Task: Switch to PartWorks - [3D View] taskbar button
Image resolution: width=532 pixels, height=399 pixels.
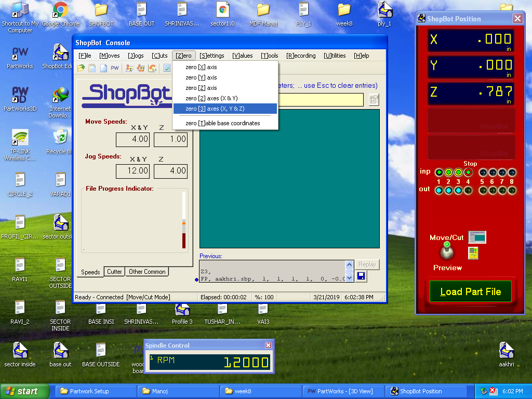Action: (343, 391)
